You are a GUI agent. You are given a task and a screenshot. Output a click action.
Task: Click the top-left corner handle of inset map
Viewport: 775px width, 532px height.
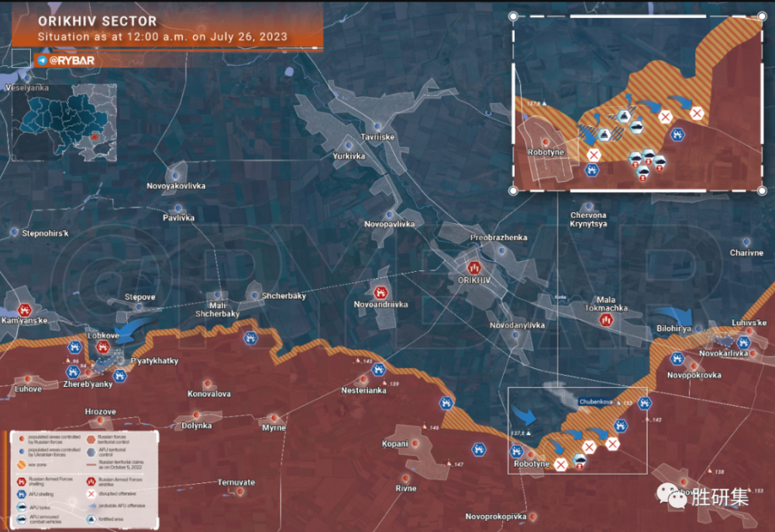(x=513, y=16)
